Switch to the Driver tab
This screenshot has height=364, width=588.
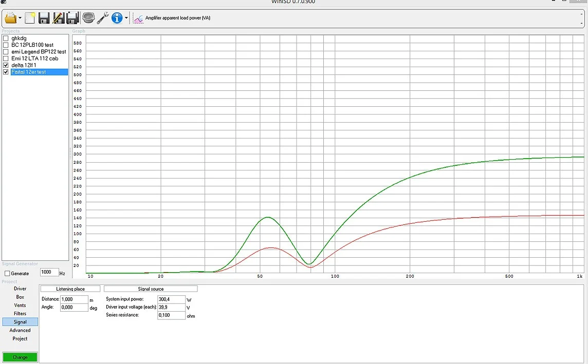20,289
